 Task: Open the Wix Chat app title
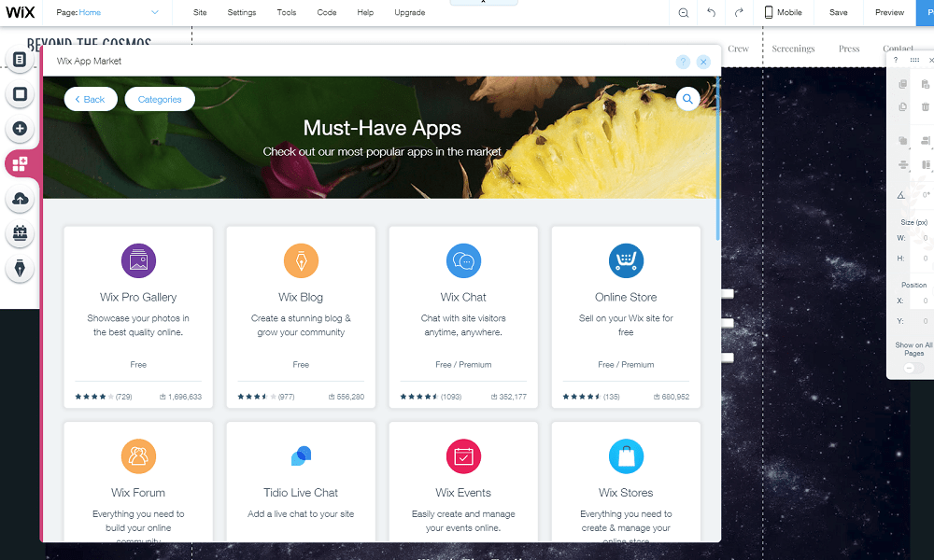tap(463, 297)
